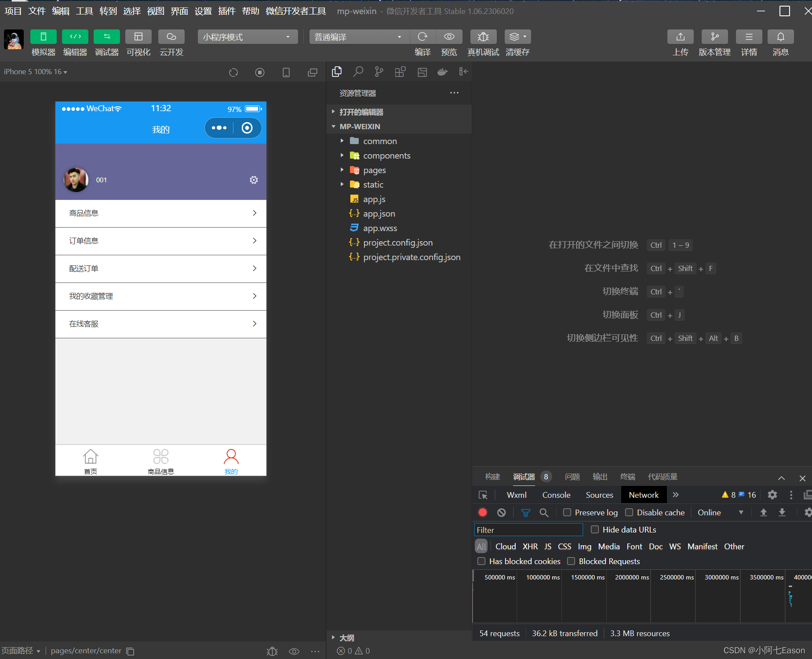Open project details (详情) icon
Image resolution: width=812 pixels, height=659 pixels.
click(749, 37)
